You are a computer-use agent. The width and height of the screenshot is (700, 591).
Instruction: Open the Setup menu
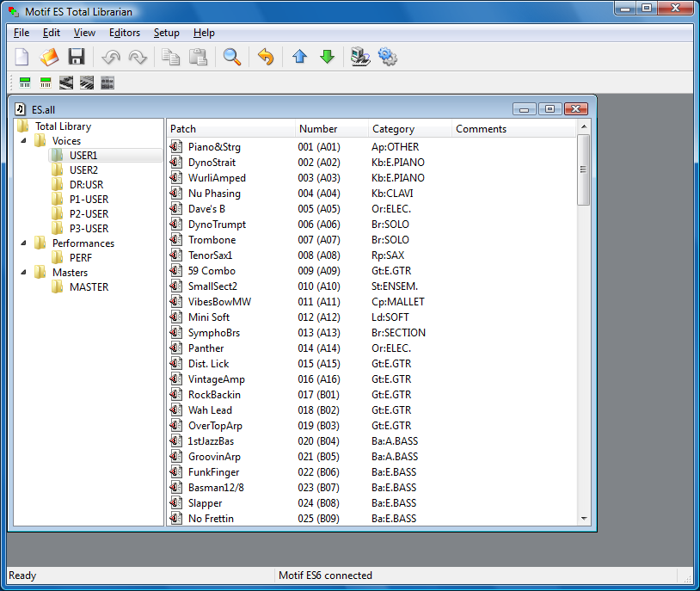166,33
